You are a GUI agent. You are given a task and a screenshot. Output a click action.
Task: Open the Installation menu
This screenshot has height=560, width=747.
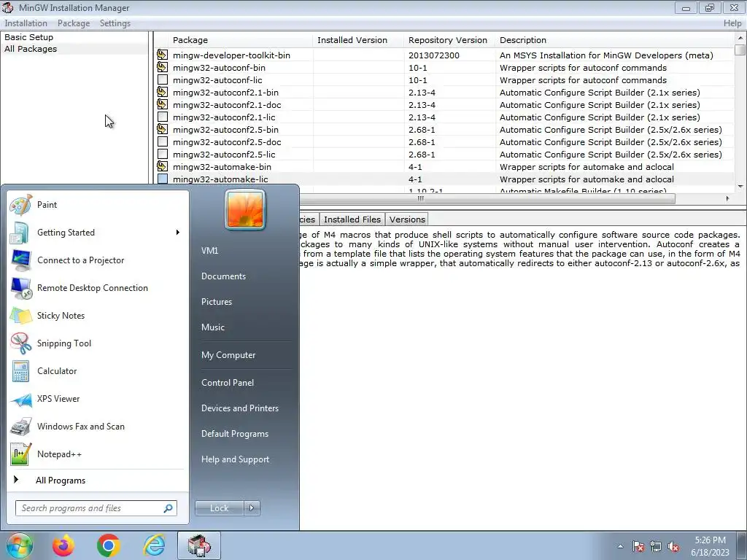coord(26,23)
